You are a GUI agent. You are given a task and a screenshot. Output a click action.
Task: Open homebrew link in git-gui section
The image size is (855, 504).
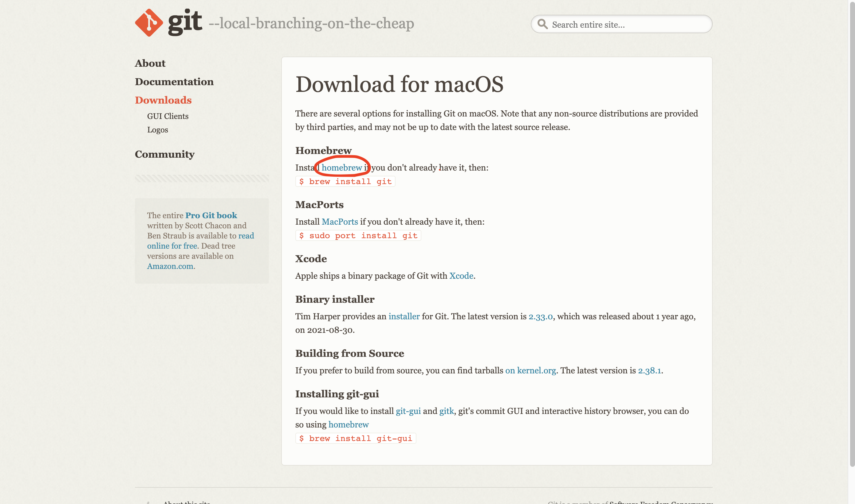(x=349, y=424)
